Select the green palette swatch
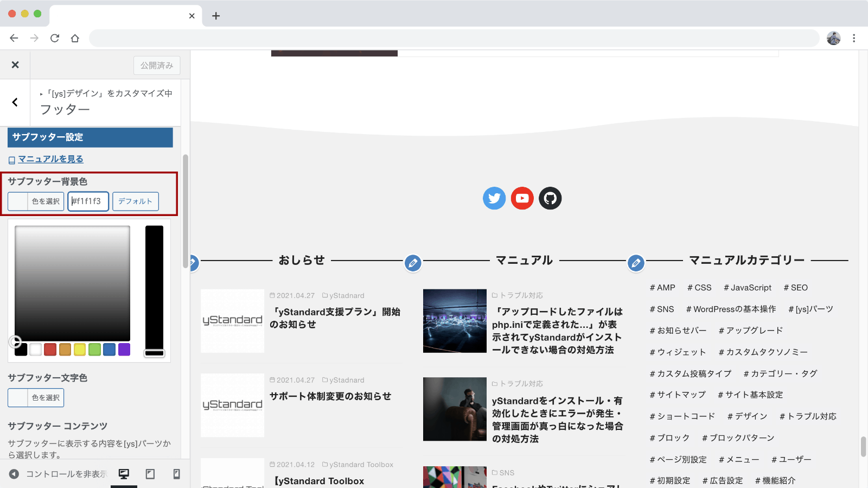Viewport: 868px width, 488px height. (94, 350)
